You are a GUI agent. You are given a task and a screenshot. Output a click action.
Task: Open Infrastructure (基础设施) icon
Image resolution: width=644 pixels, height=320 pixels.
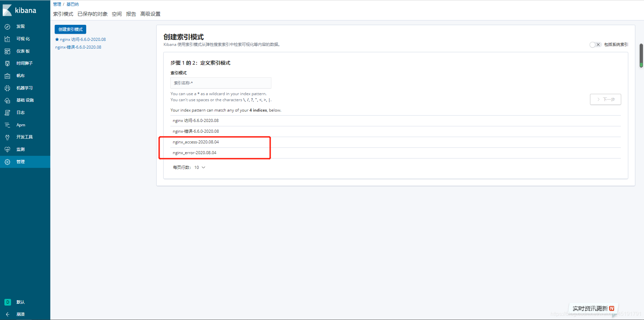point(7,100)
